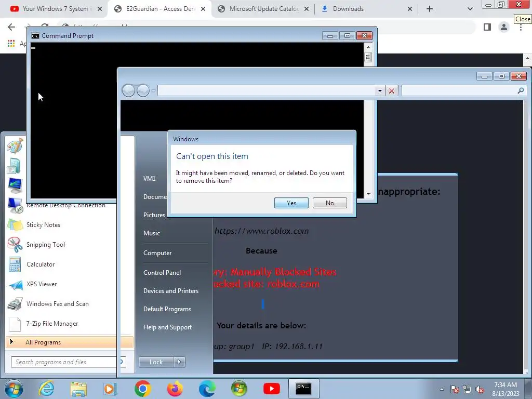Expand the arrow next to Lock
This screenshot has height=399, width=532.
pos(179,362)
